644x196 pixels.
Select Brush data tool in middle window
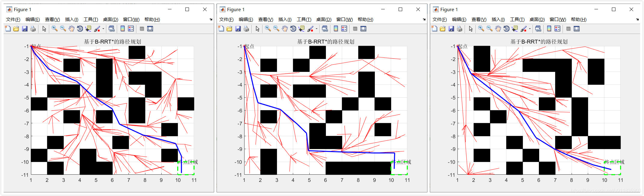(x=310, y=29)
